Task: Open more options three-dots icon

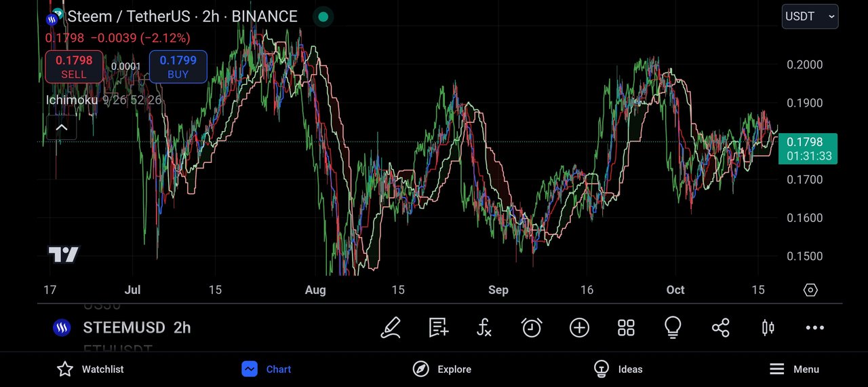Action: pyautogui.click(x=814, y=328)
